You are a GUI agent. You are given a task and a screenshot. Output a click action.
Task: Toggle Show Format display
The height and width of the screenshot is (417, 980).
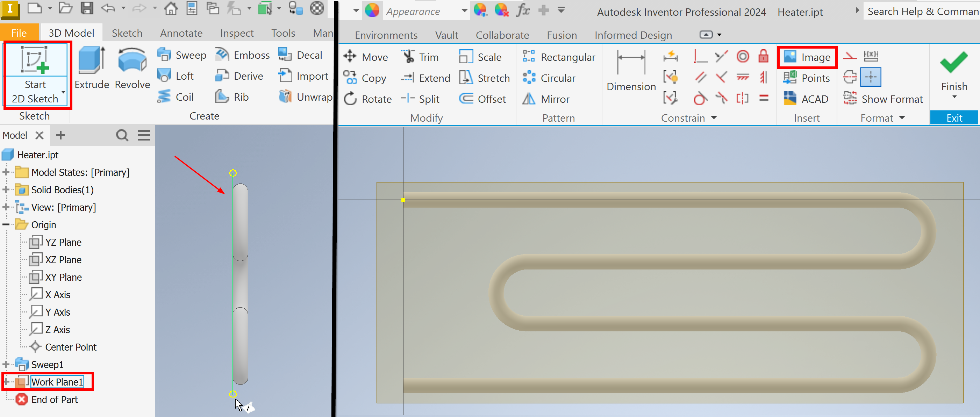pyautogui.click(x=884, y=99)
